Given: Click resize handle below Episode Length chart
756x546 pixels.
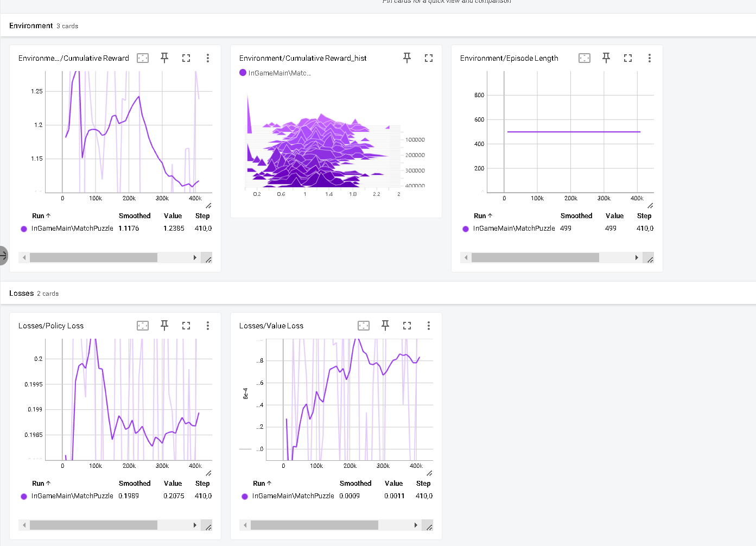Looking at the screenshot, I should click(650, 206).
